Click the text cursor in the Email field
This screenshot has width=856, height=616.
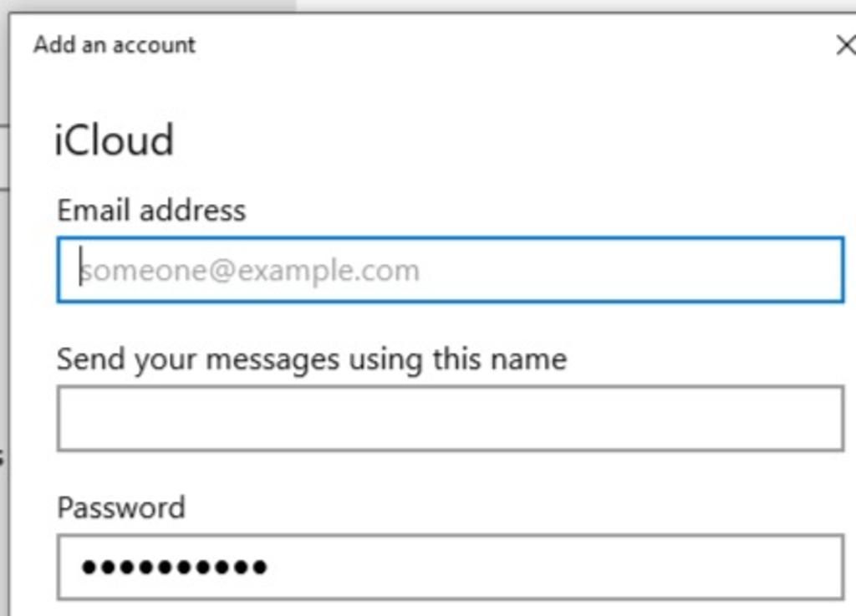click(x=80, y=269)
